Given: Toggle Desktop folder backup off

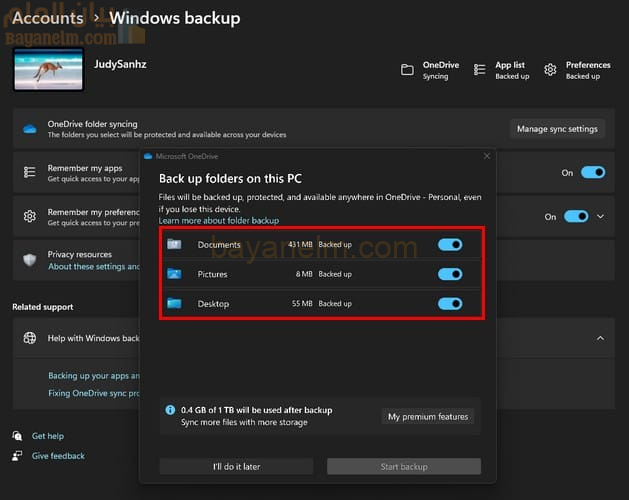Looking at the screenshot, I should pyautogui.click(x=450, y=303).
